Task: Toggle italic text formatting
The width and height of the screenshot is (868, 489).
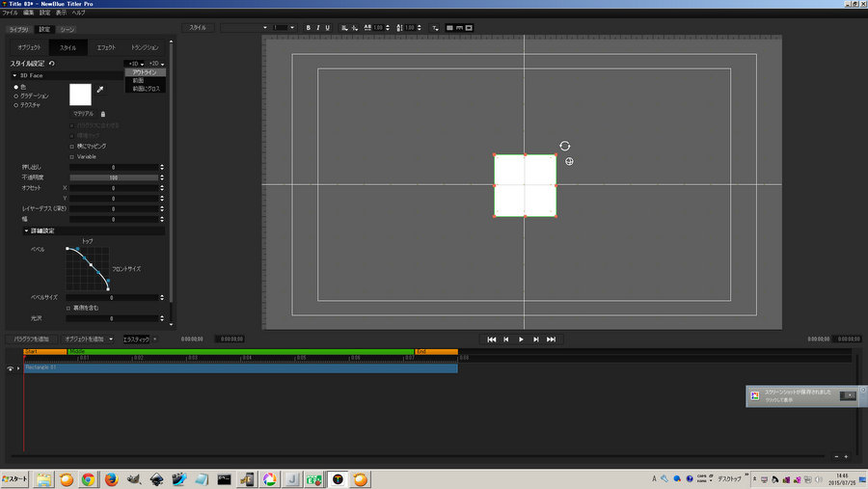Action: [x=317, y=28]
